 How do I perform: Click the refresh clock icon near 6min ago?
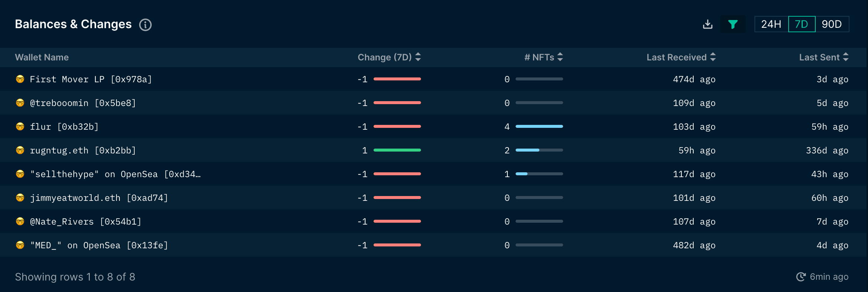click(x=800, y=276)
